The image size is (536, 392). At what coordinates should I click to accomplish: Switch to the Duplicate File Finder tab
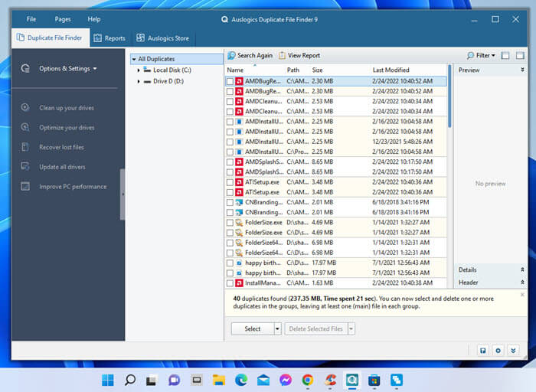point(51,38)
